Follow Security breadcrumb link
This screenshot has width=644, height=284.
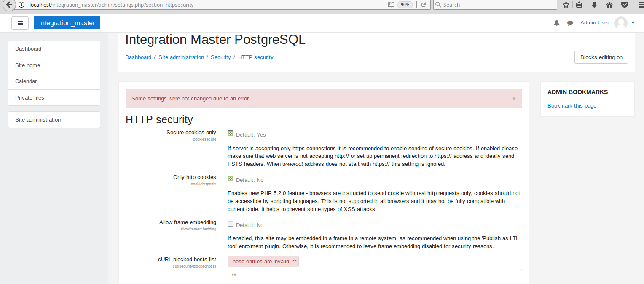click(x=221, y=57)
